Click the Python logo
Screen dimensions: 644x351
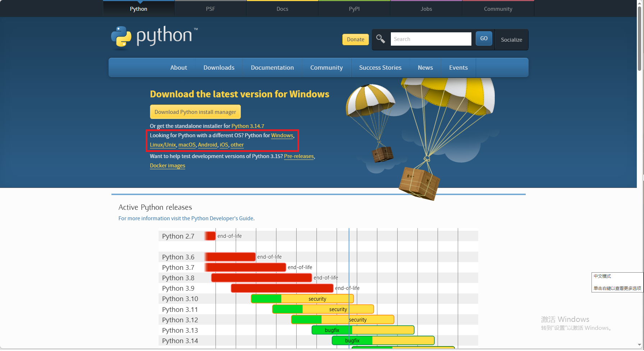pos(154,37)
